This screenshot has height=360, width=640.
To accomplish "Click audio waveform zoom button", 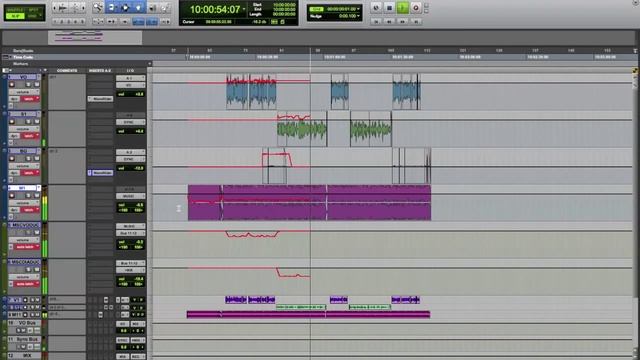I will click(x=62, y=7).
